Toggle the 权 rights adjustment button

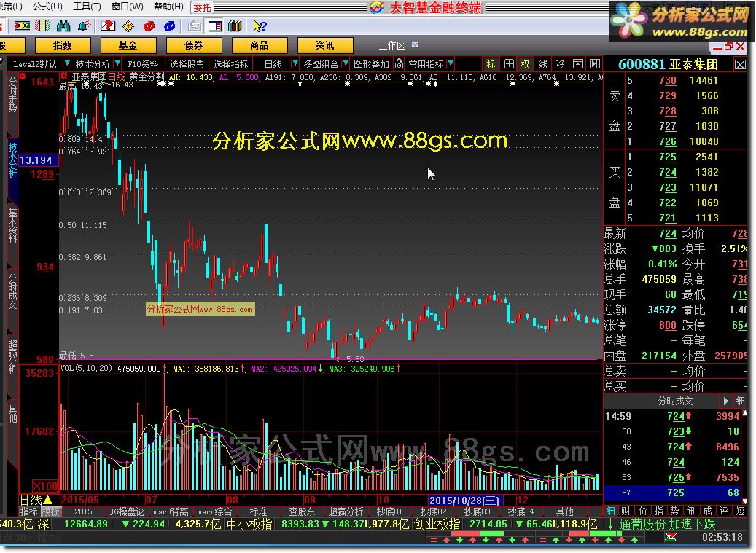pos(526,64)
